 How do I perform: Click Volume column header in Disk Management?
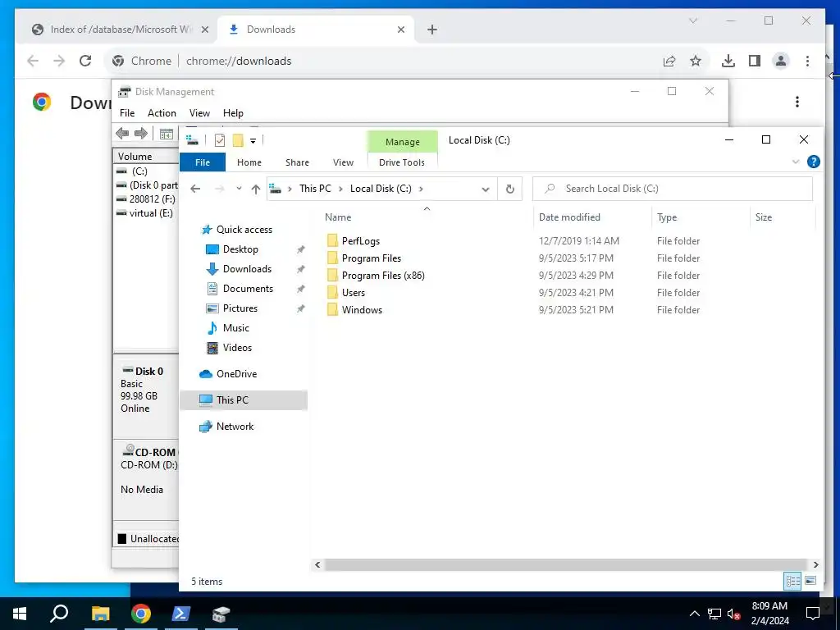[146, 157]
